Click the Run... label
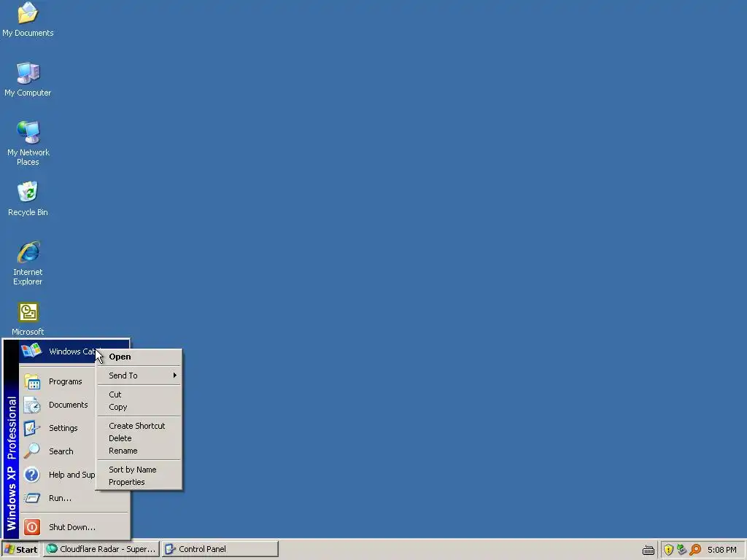Image resolution: width=747 pixels, height=560 pixels. pyautogui.click(x=60, y=498)
